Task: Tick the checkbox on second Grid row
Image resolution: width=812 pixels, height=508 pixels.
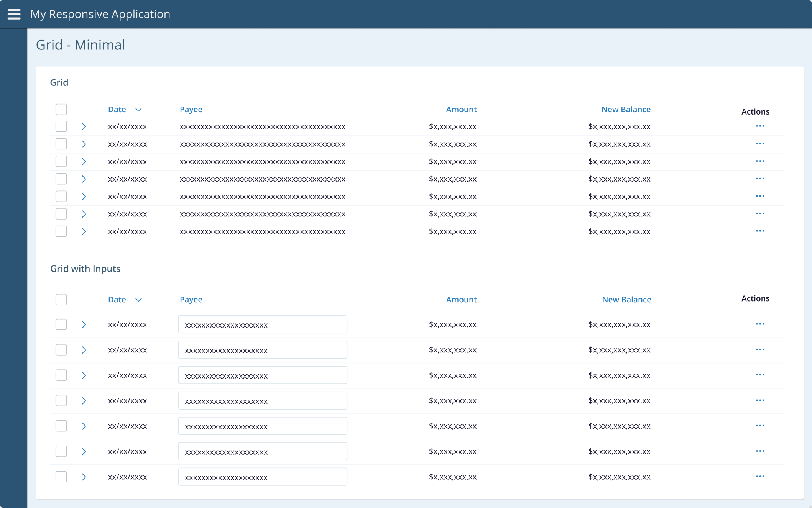Action: (x=61, y=144)
